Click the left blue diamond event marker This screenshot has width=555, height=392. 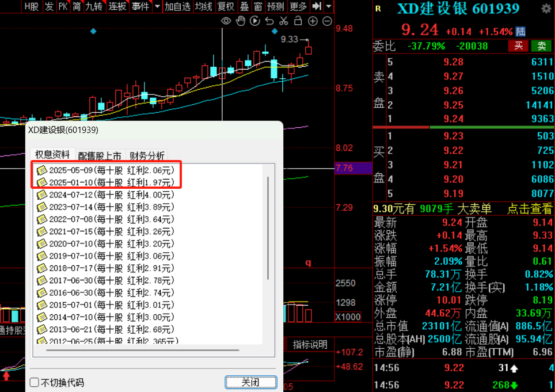pyautogui.click(x=93, y=32)
